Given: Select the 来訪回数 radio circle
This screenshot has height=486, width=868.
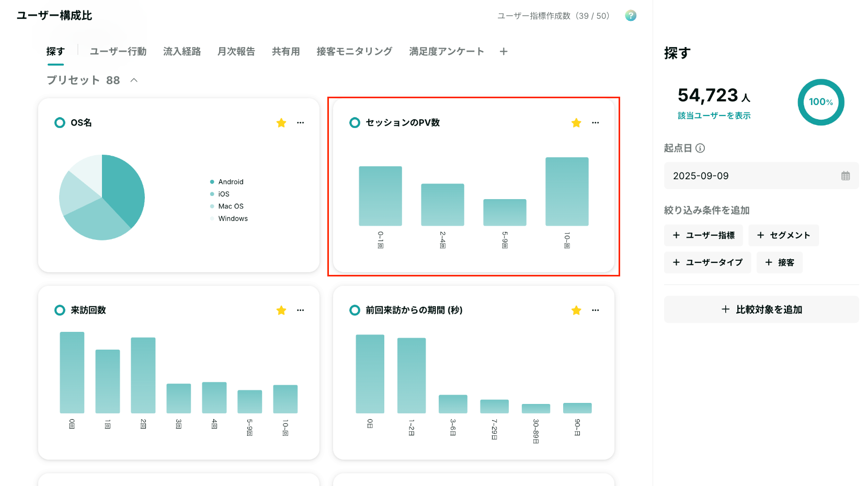Looking at the screenshot, I should coord(60,310).
